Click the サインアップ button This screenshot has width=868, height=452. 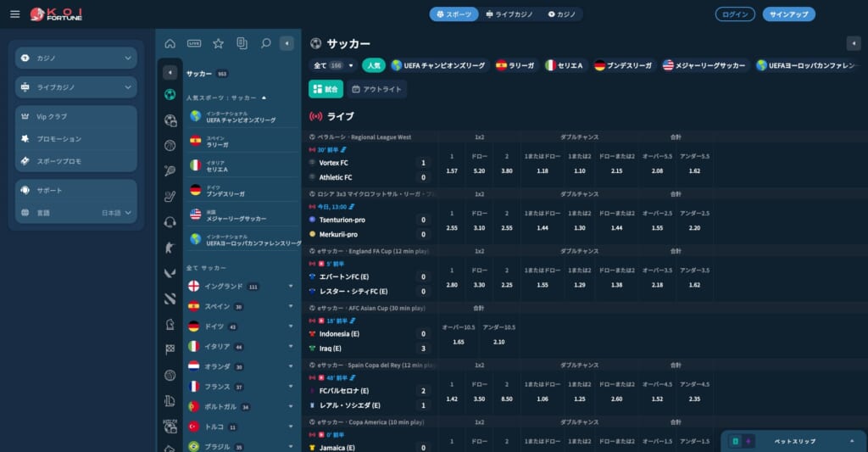788,14
